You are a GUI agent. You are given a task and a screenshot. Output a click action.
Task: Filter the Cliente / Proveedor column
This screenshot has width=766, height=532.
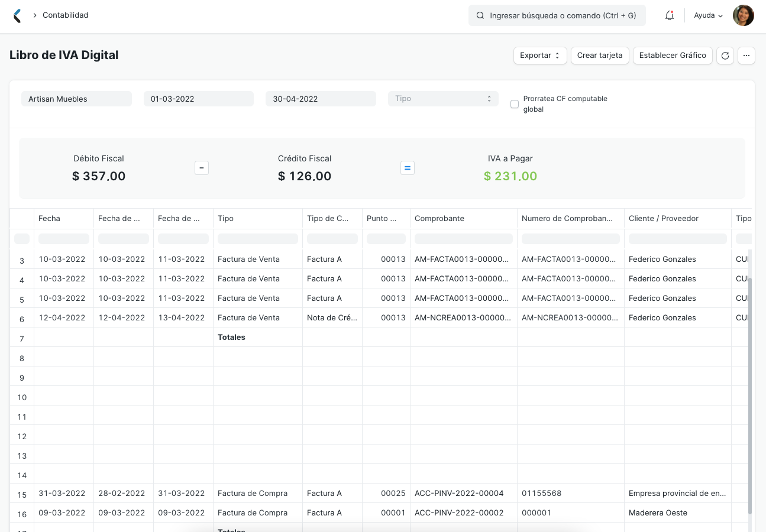pos(678,239)
